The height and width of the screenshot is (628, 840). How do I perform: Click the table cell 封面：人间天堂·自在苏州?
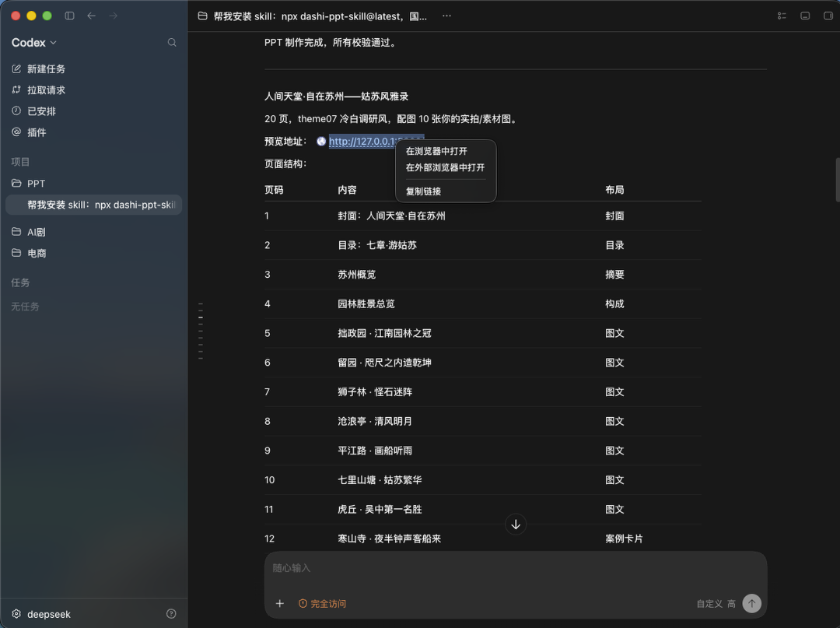tap(391, 216)
